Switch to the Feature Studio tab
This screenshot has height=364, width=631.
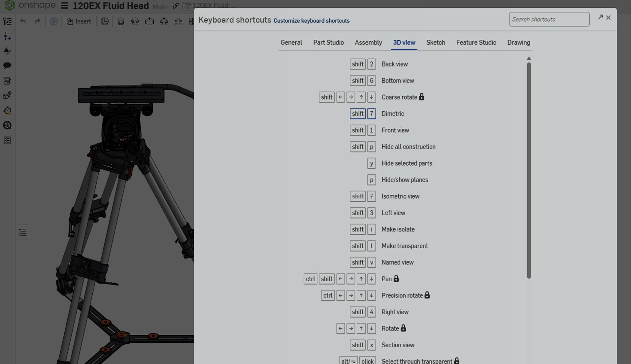tap(476, 42)
